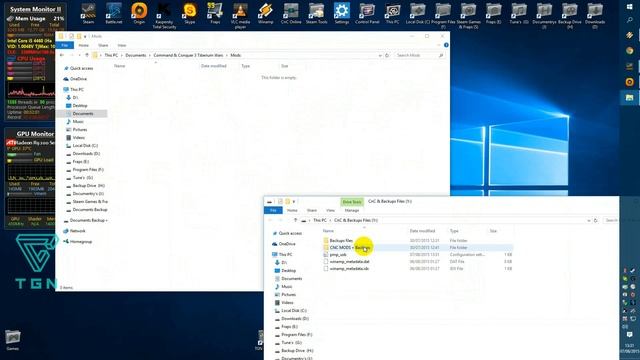Image resolution: width=640 pixels, height=360 pixels.
Task: Click the Search Mods input field
Action: [419, 55]
